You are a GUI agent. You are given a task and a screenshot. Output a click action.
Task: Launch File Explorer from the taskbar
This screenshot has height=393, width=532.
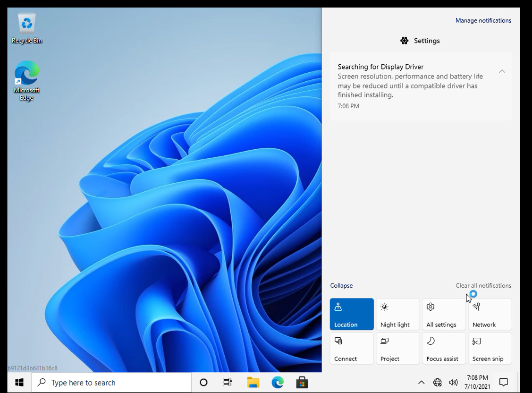point(253,382)
